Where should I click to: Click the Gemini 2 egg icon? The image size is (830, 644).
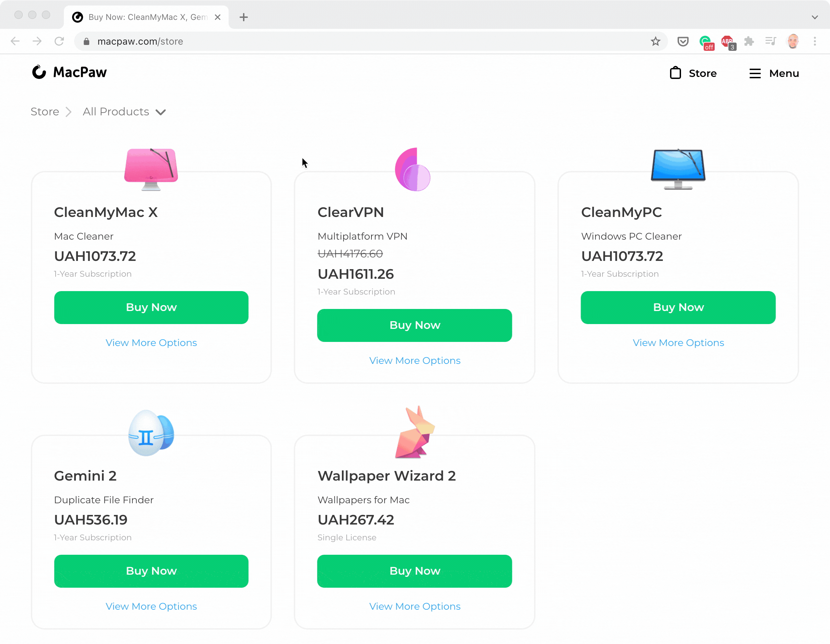151,433
